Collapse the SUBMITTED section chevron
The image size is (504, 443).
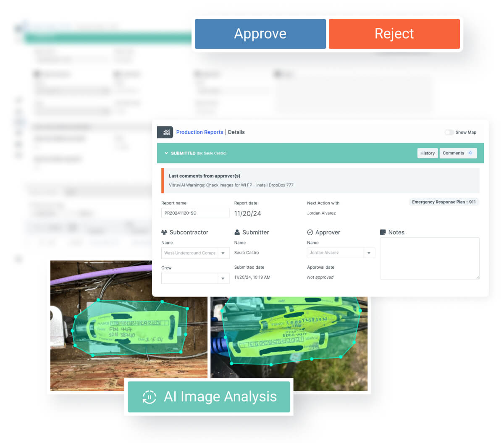(166, 153)
